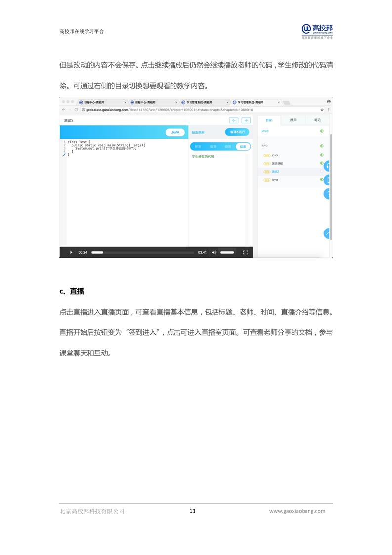The image size is (392, 555).
Task: Open the 提问 tab in side panel
Action: click(293, 120)
